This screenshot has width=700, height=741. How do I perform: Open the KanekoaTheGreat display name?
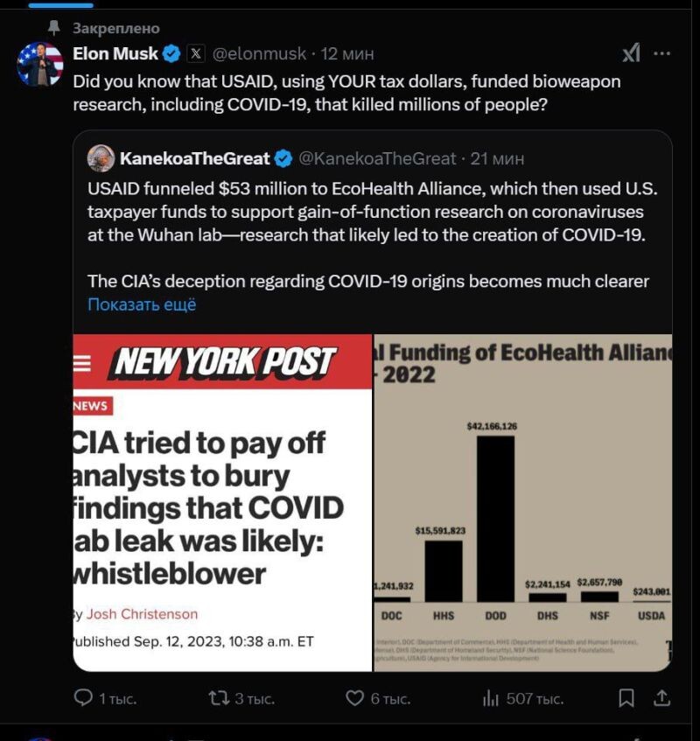point(195,158)
